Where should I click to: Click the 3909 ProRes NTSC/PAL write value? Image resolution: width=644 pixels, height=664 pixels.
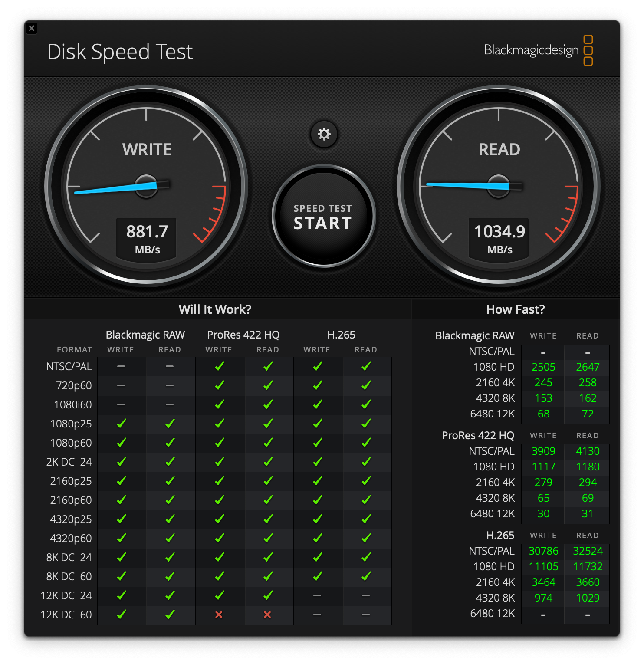coord(543,451)
